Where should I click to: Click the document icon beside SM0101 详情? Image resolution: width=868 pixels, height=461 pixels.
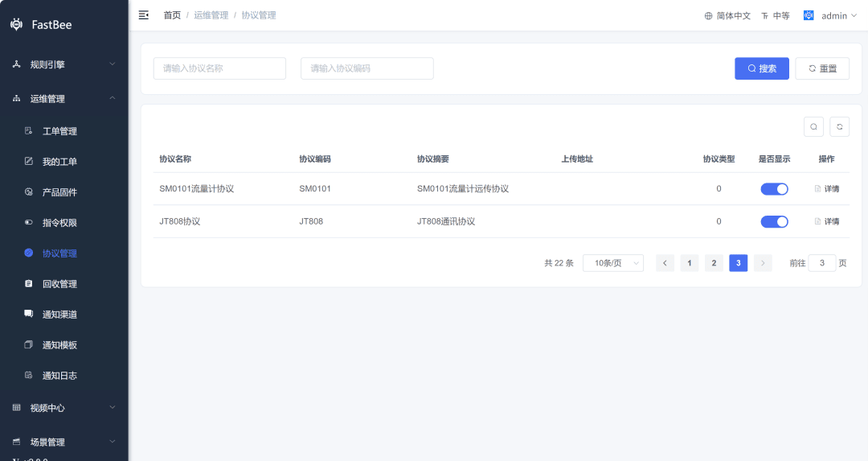(x=817, y=189)
